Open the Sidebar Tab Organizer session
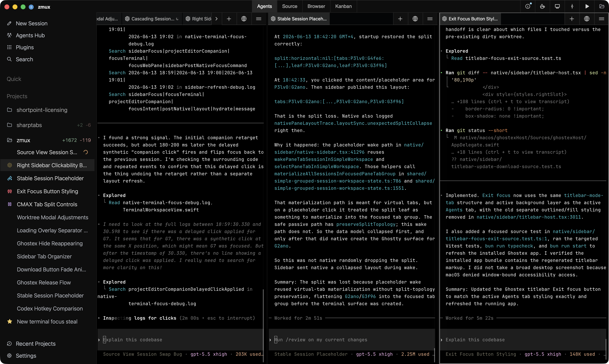The height and width of the screenshot is (364, 609). [44, 256]
